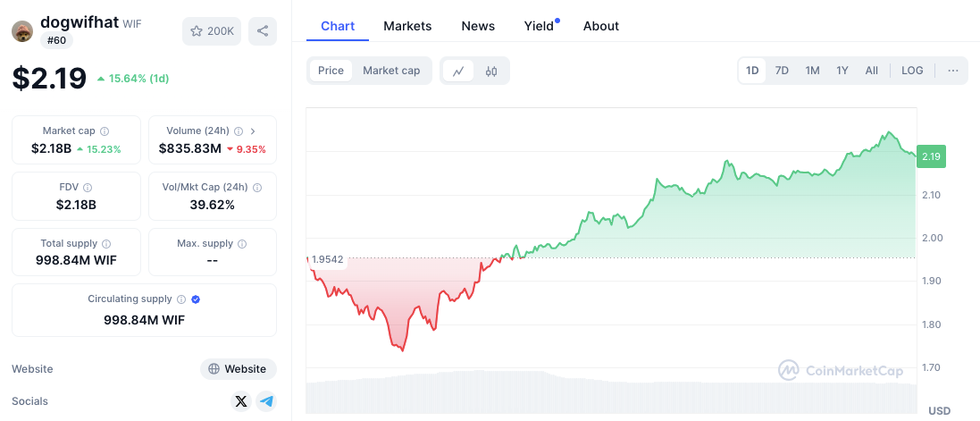Open the Telegram social link
The image size is (980, 421).
pyautogui.click(x=266, y=401)
